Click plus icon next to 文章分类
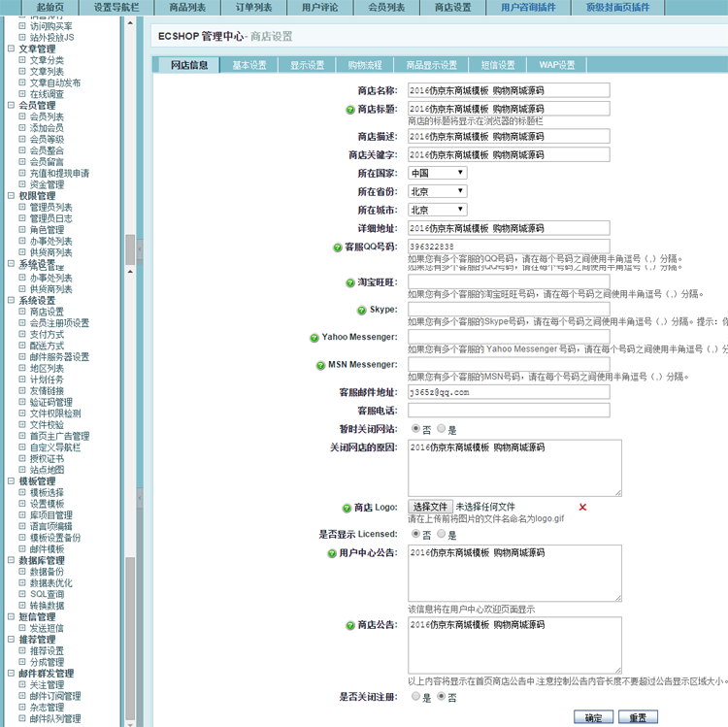The width and height of the screenshot is (728, 727). pyautogui.click(x=21, y=60)
